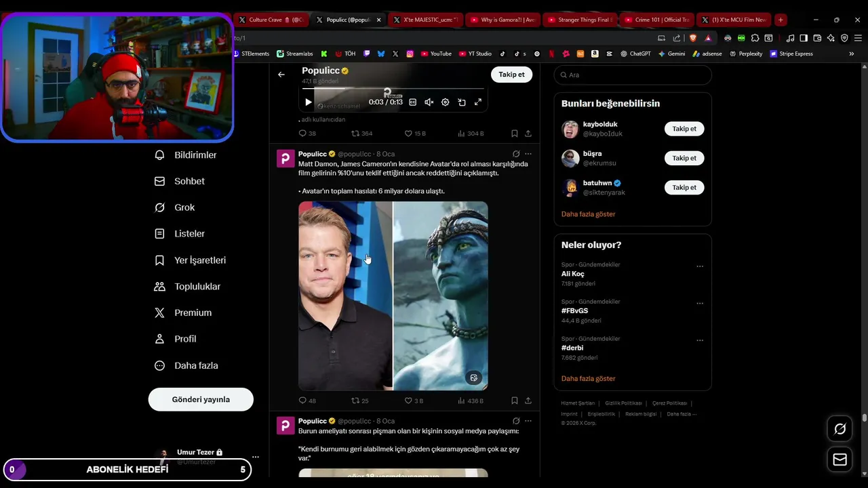
Task: Open Yer İşaretleri in the sidebar
Action: [190, 260]
